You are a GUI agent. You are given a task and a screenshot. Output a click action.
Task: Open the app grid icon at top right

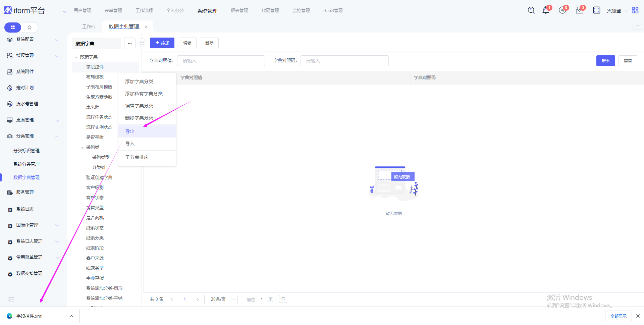click(635, 10)
